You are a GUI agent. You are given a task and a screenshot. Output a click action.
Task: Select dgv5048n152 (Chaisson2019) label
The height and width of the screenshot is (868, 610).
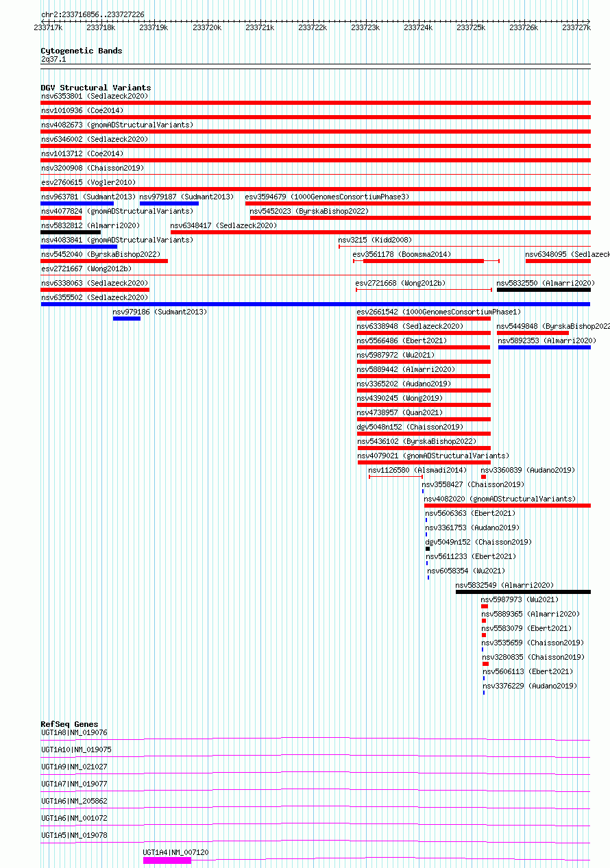[x=411, y=427]
